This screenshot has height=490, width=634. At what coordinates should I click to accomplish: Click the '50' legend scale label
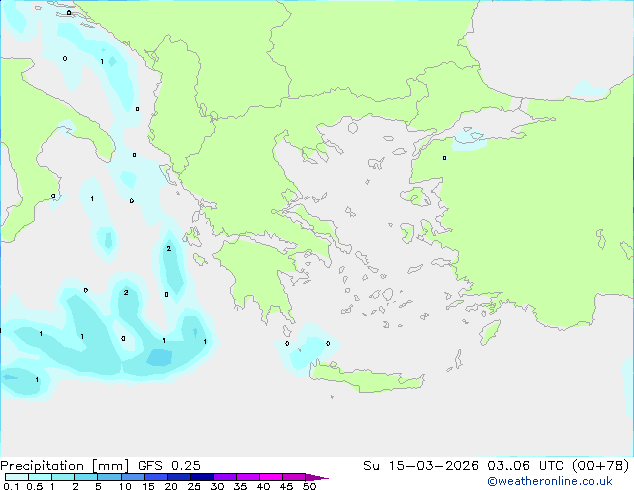tap(309, 486)
